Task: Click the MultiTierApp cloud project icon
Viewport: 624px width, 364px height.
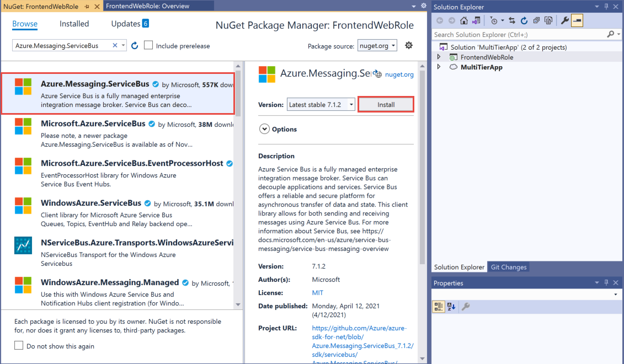Action: tap(454, 67)
